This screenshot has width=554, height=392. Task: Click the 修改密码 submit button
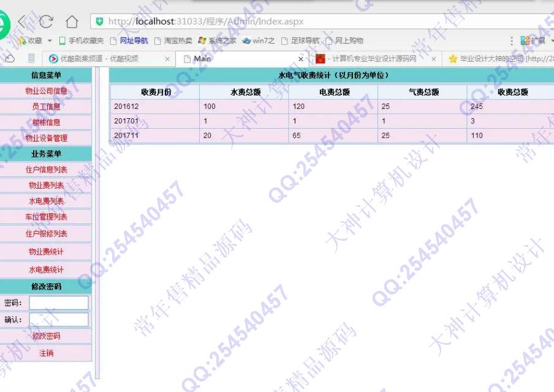[x=46, y=336]
